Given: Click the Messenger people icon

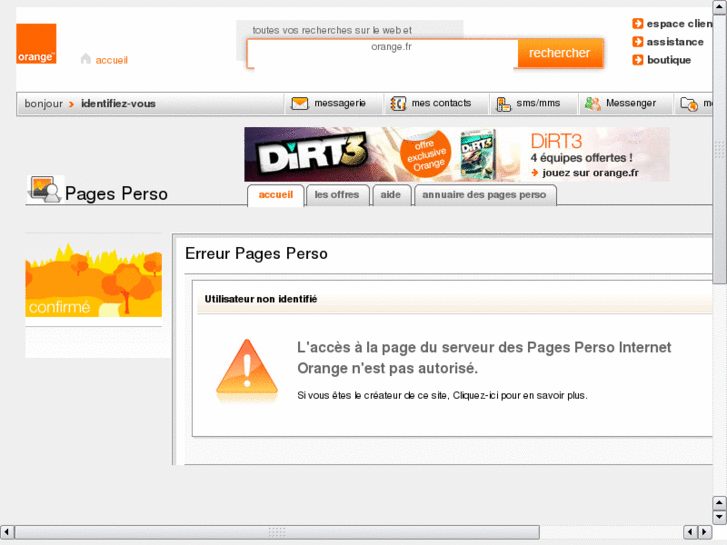Looking at the screenshot, I should coord(593,104).
